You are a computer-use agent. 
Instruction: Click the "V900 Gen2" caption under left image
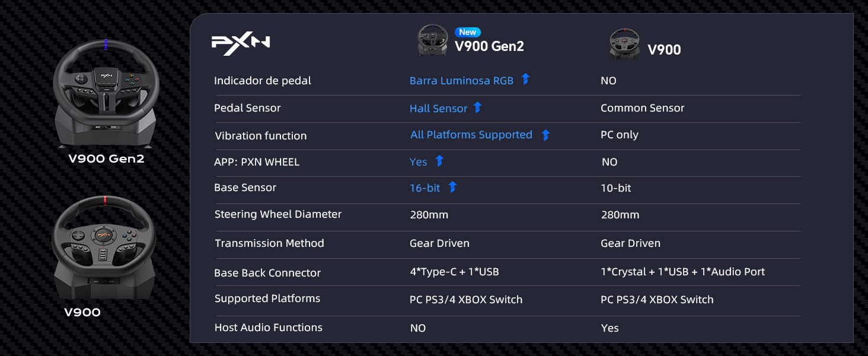point(106,159)
